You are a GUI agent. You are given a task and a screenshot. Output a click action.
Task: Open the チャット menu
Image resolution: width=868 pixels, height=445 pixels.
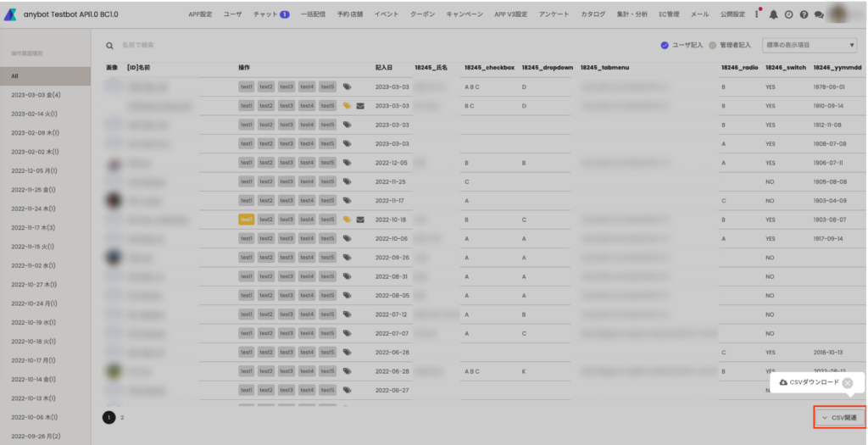271,14
